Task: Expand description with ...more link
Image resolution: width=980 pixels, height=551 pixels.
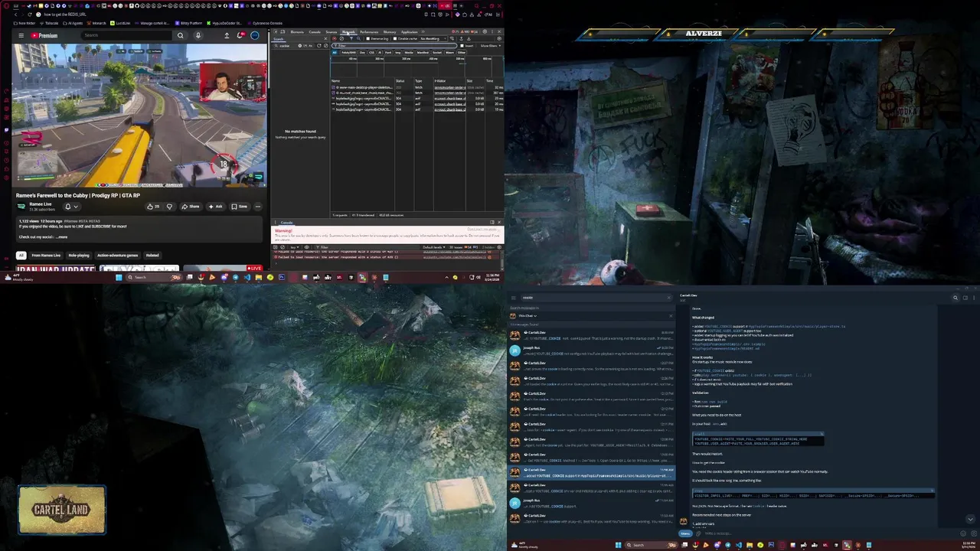Action: point(61,237)
